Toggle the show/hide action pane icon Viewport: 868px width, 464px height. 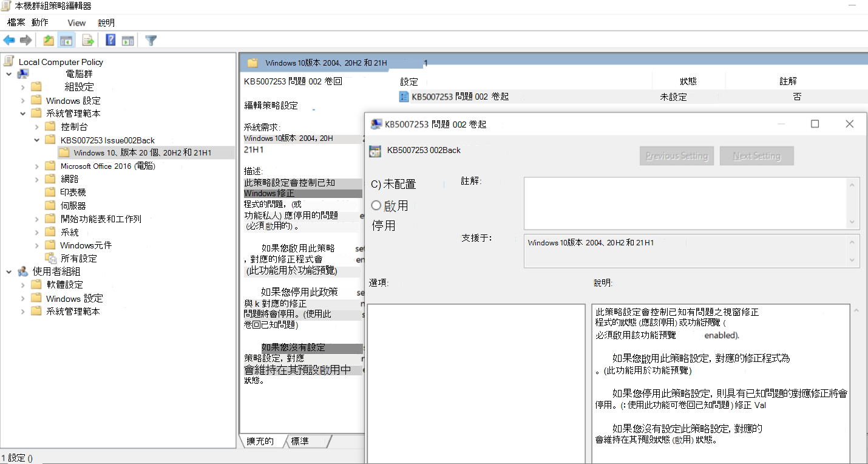point(127,41)
